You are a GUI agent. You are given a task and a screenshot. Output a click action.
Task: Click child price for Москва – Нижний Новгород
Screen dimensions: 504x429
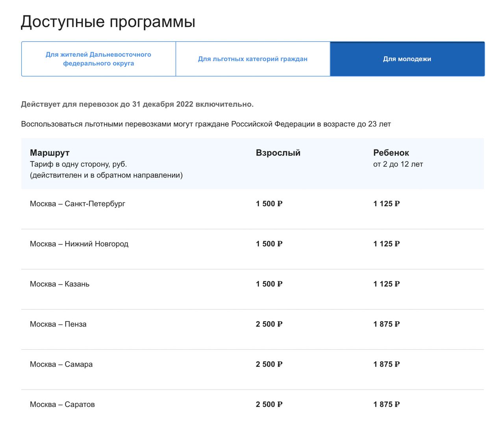(386, 244)
